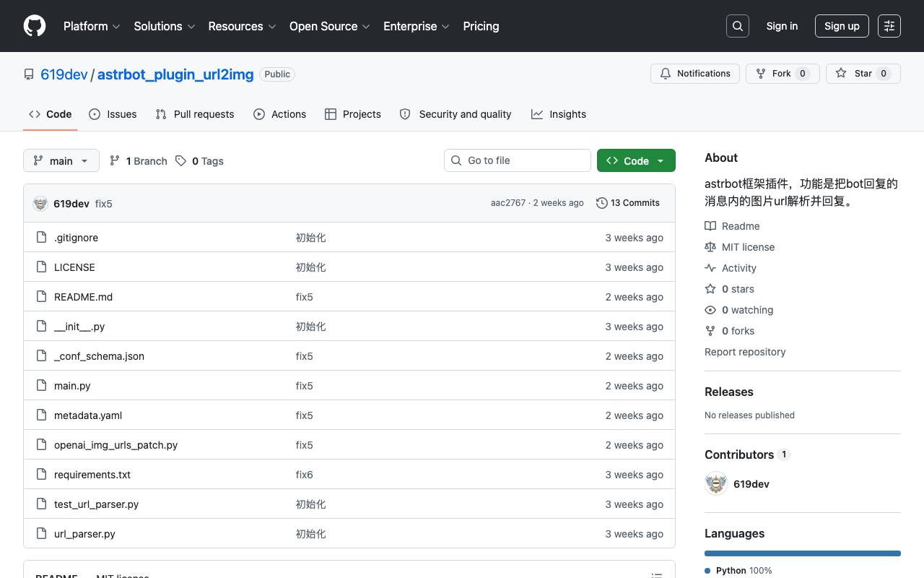Viewport: 924px width, 578px height.
Task: Click the eye icon beside 0 watching
Action: [x=710, y=310]
